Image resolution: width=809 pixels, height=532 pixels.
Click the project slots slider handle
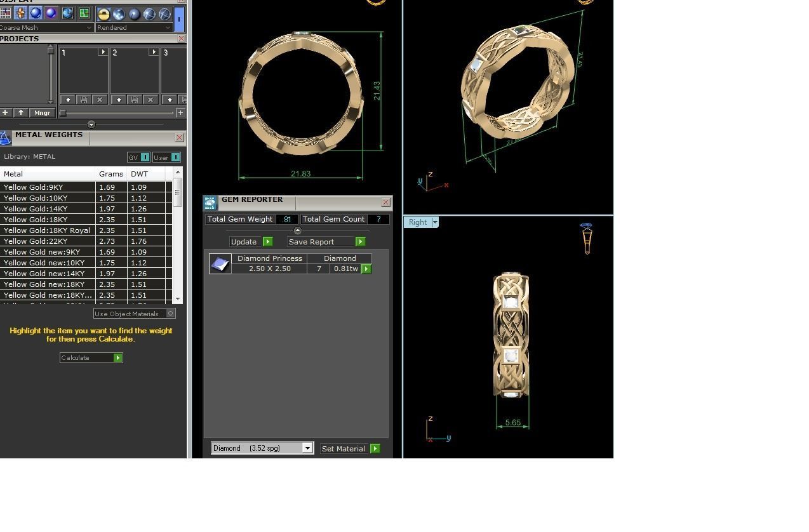pos(63,113)
